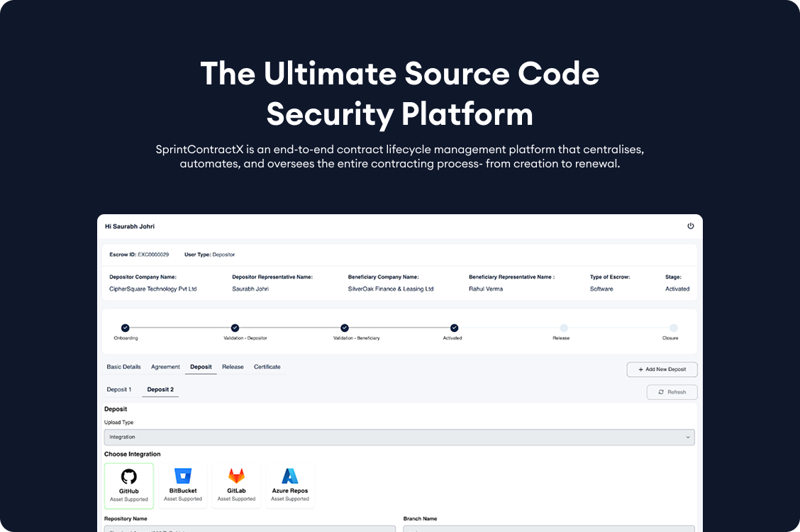
Task: Pick the GitLab integration icon
Action: point(236,477)
